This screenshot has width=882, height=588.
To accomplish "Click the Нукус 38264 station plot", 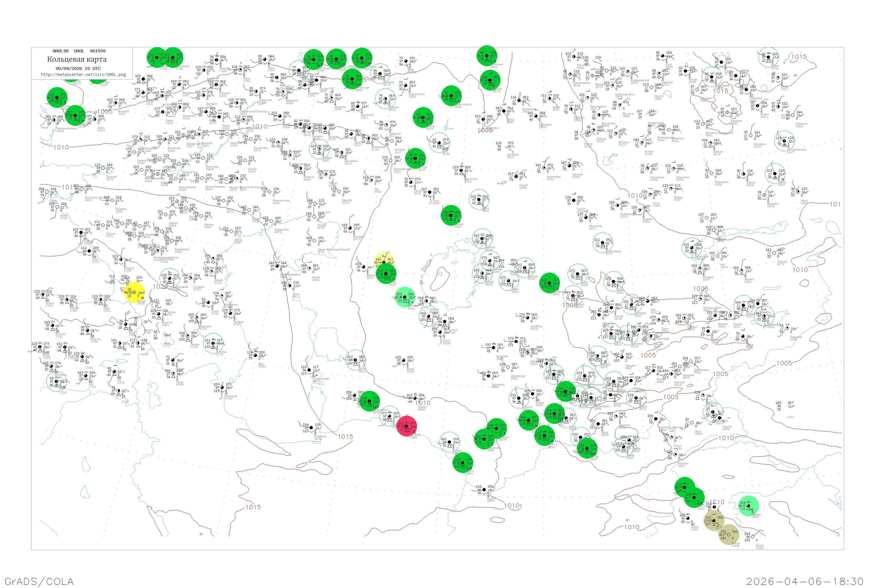I will pos(441,332).
